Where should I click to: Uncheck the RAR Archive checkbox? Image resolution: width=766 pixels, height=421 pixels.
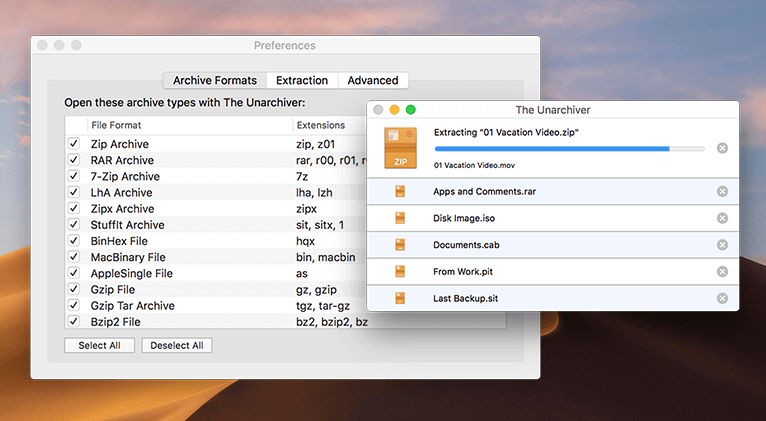click(74, 160)
